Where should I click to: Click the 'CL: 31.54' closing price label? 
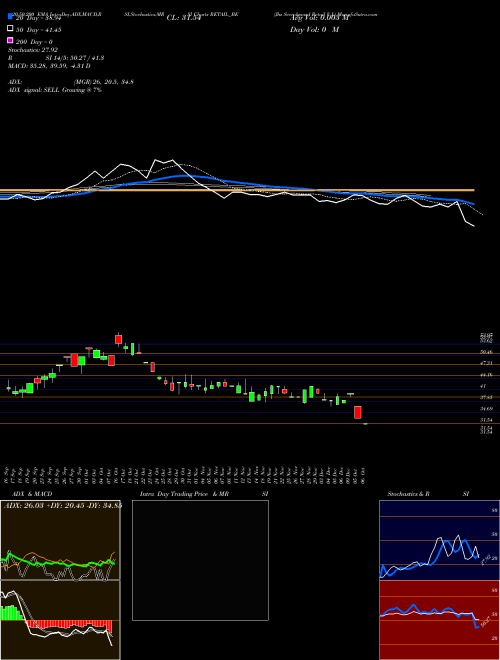tap(184, 18)
